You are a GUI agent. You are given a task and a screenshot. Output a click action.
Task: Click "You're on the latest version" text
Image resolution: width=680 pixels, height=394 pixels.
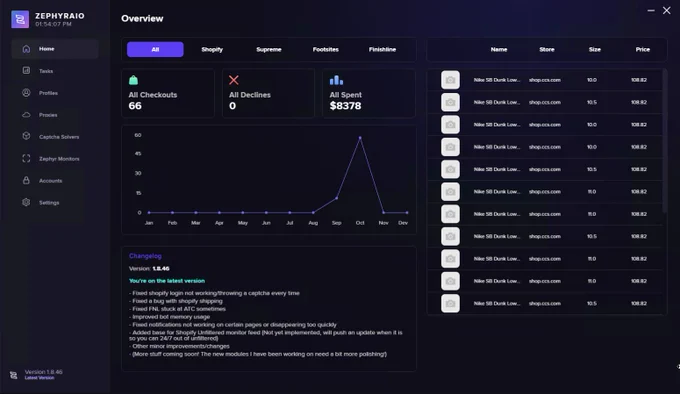pyautogui.click(x=167, y=281)
